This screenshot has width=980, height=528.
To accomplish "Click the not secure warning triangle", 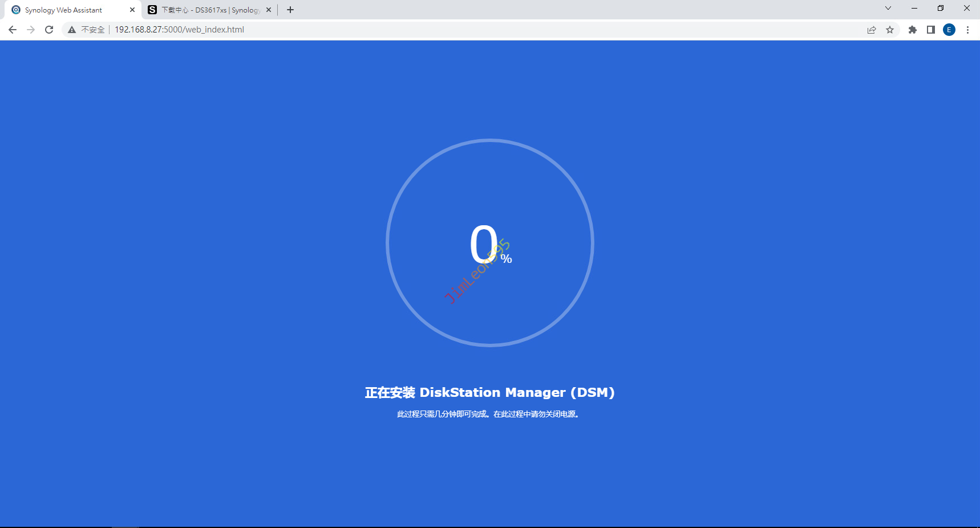I will click(72, 30).
